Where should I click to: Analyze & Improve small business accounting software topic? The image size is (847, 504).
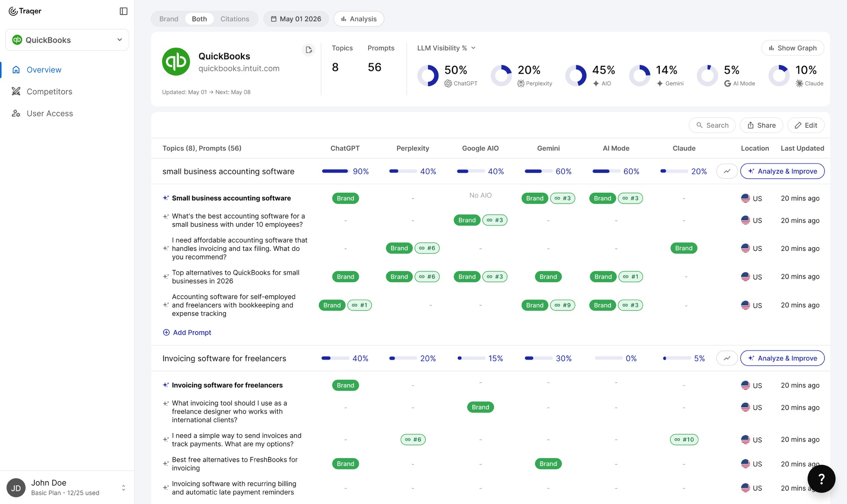[x=782, y=171]
